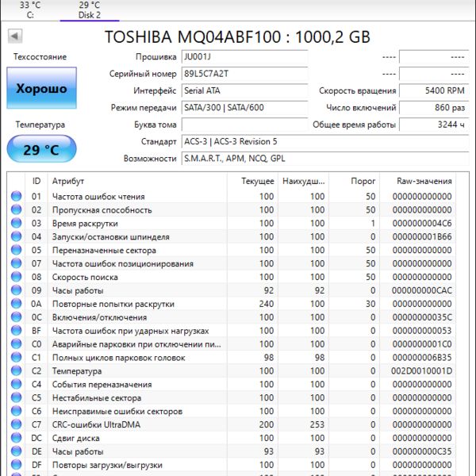Click the Интерфейс field Serial ATA
This screenshot has height=476, width=476.
tap(244, 90)
